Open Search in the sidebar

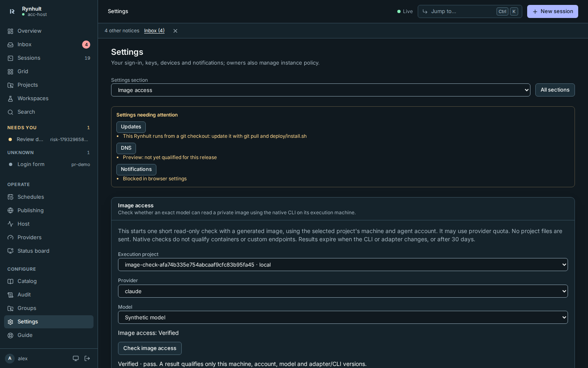(49, 112)
